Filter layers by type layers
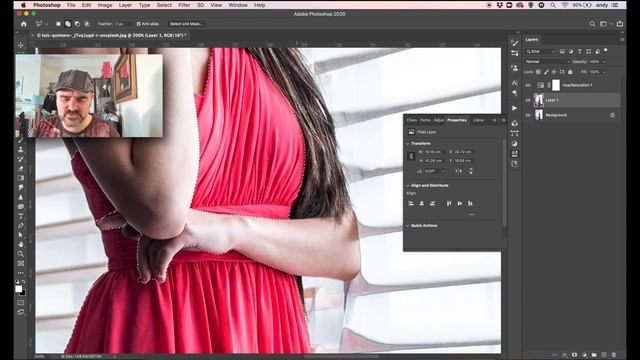The height and width of the screenshot is (360, 640). [580, 51]
